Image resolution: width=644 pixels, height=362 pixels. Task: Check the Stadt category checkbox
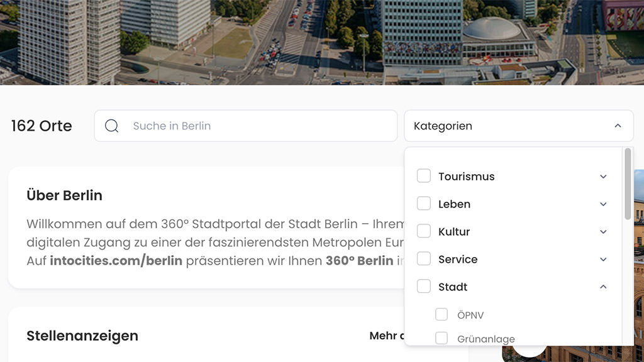tap(424, 287)
